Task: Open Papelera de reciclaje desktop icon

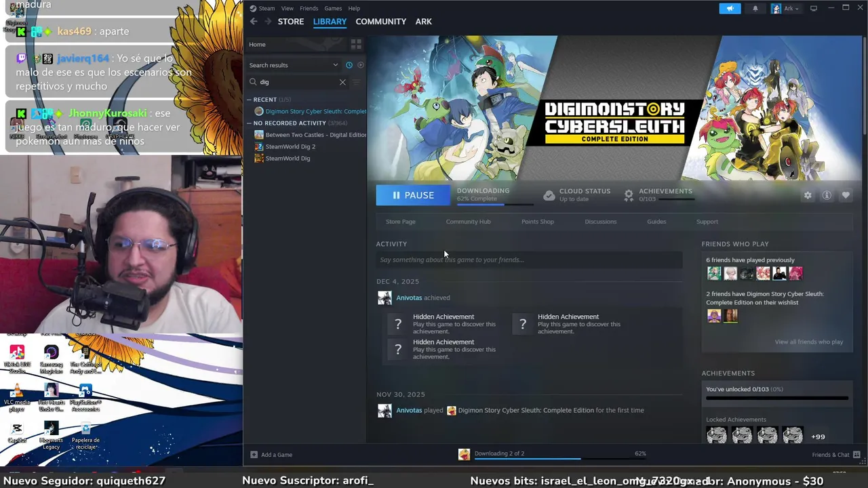Action: (x=85, y=435)
